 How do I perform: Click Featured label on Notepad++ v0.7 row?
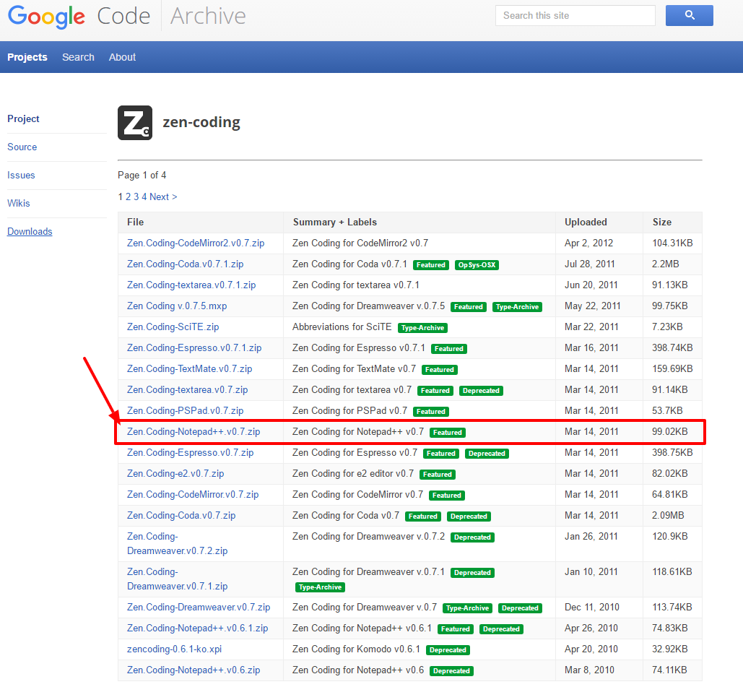point(448,432)
